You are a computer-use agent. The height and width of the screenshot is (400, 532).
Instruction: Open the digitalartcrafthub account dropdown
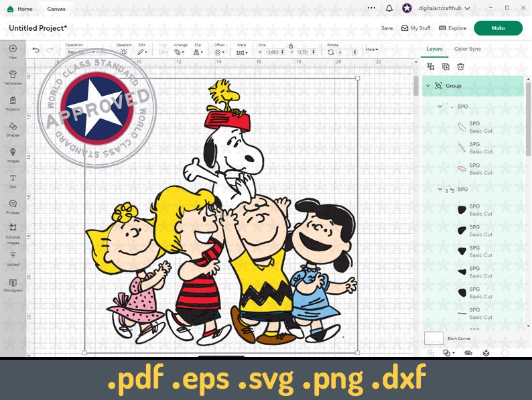point(444,8)
